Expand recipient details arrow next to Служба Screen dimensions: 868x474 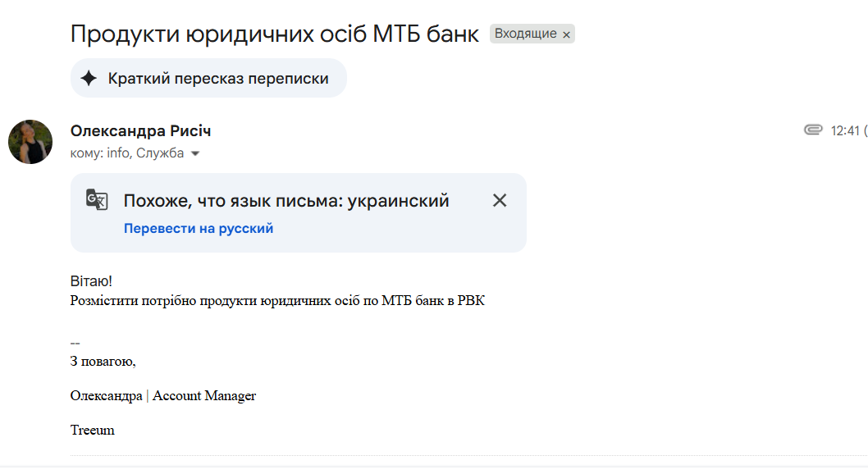[x=195, y=153]
